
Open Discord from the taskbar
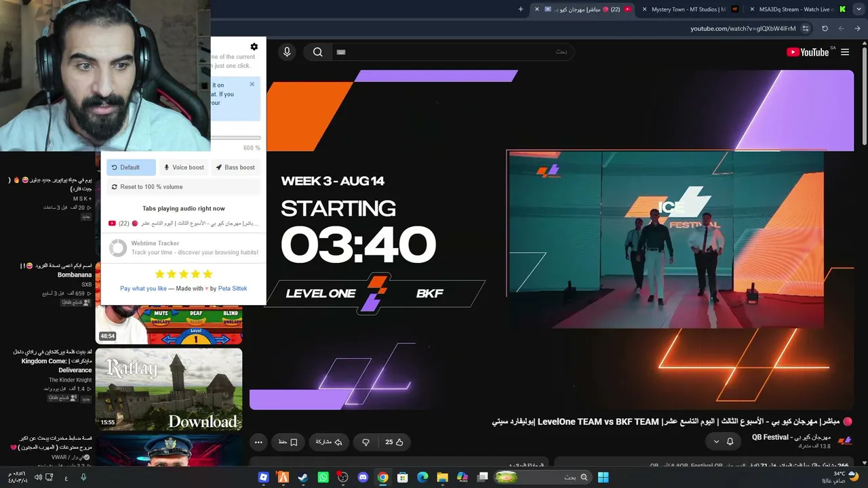tap(363, 477)
